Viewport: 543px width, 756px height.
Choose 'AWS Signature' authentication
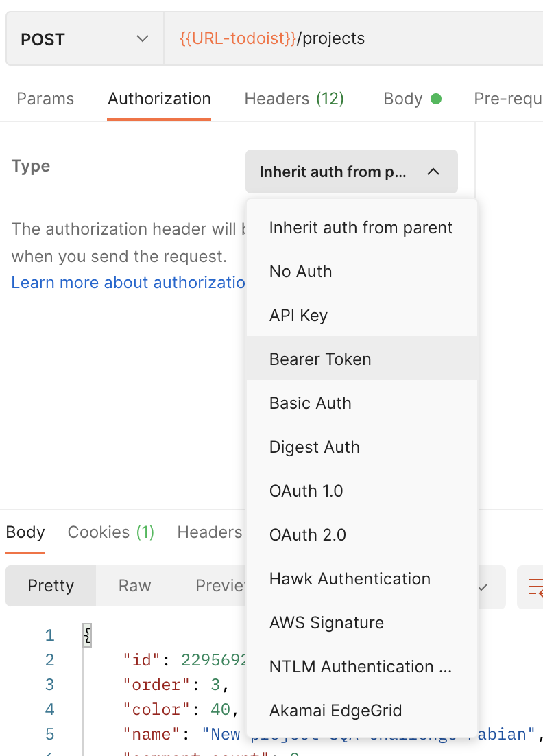click(326, 622)
